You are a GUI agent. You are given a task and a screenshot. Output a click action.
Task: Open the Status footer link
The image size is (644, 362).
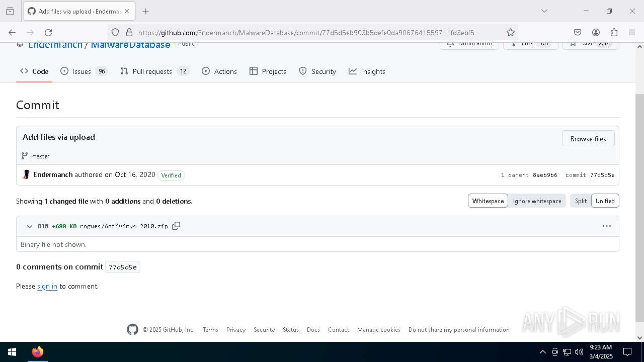291,330
